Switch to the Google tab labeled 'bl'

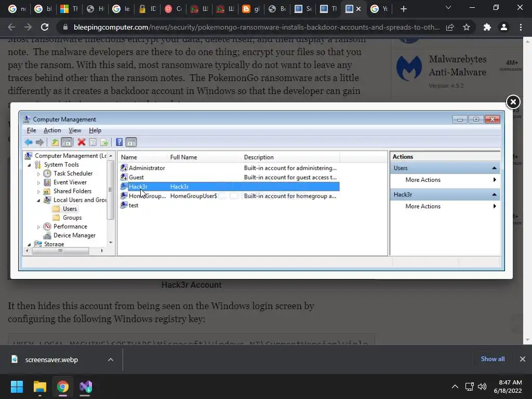[43, 9]
